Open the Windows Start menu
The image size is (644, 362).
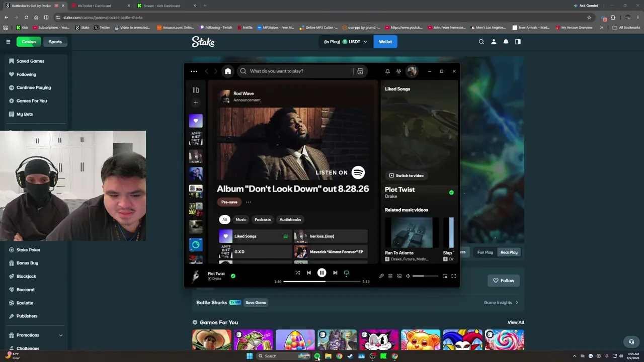pyautogui.click(x=250, y=356)
